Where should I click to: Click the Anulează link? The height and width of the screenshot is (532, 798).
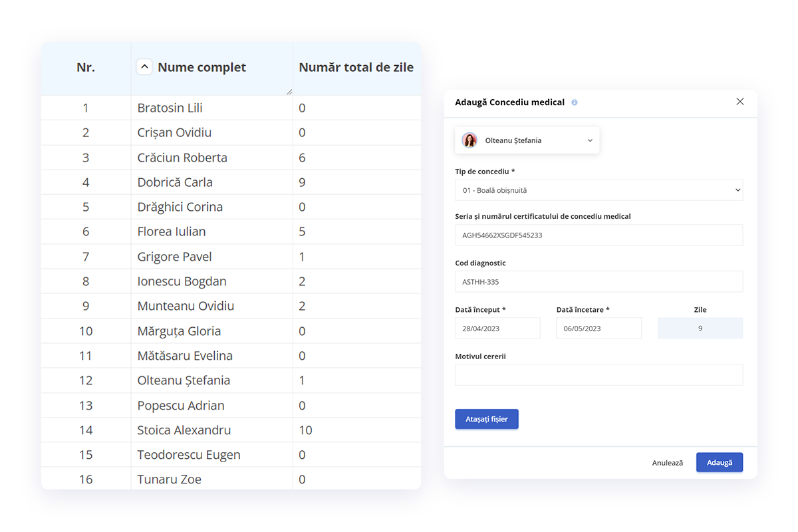(x=668, y=463)
